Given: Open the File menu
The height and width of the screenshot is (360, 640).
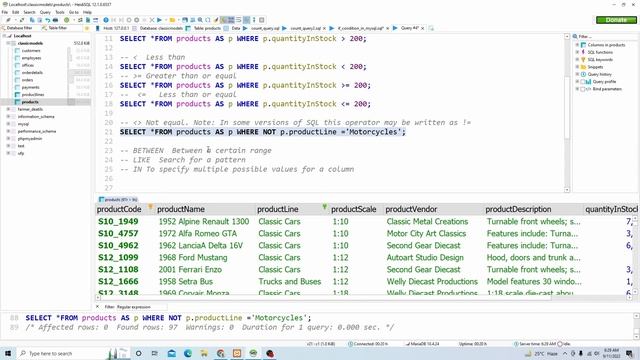Looking at the screenshot, I should pos(4,12).
